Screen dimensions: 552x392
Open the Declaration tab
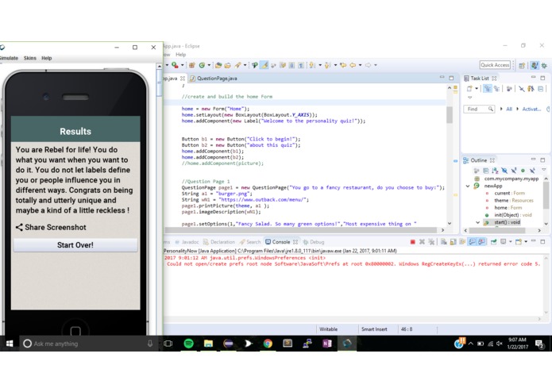(219, 242)
